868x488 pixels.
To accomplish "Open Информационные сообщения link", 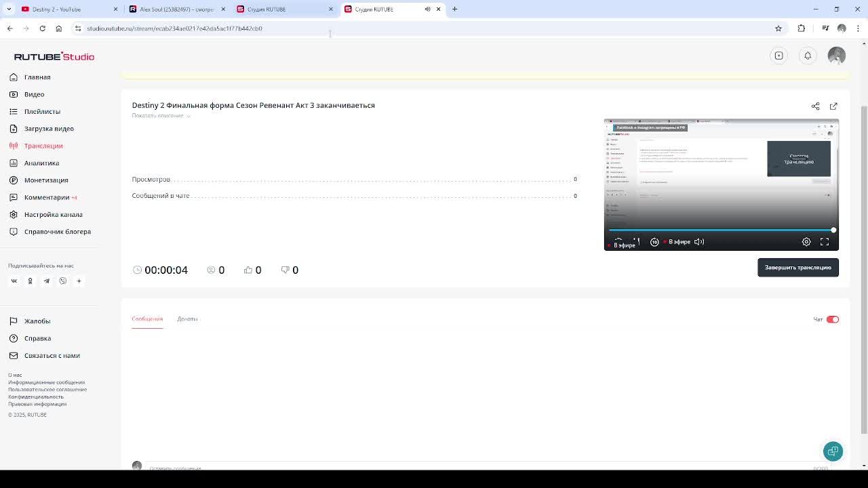I will [x=46, y=382].
